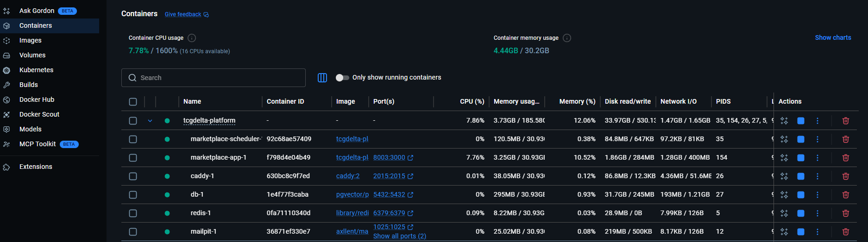This screenshot has width=868, height=242.
Task: Open the column customization icon beside search
Action: point(322,78)
